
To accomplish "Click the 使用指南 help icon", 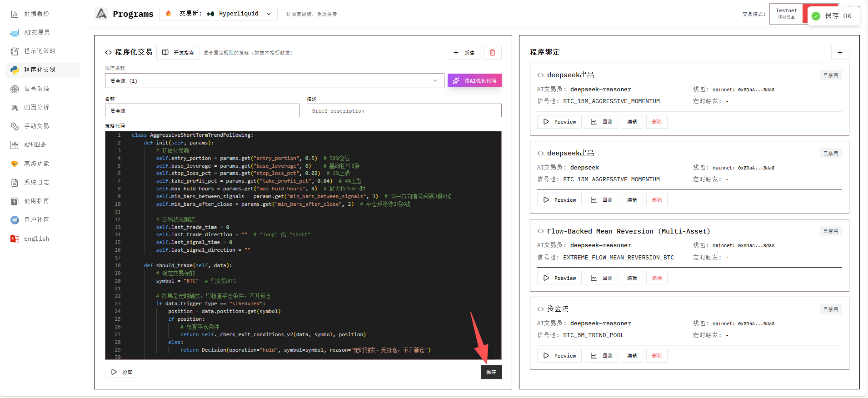I will [15, 201].
